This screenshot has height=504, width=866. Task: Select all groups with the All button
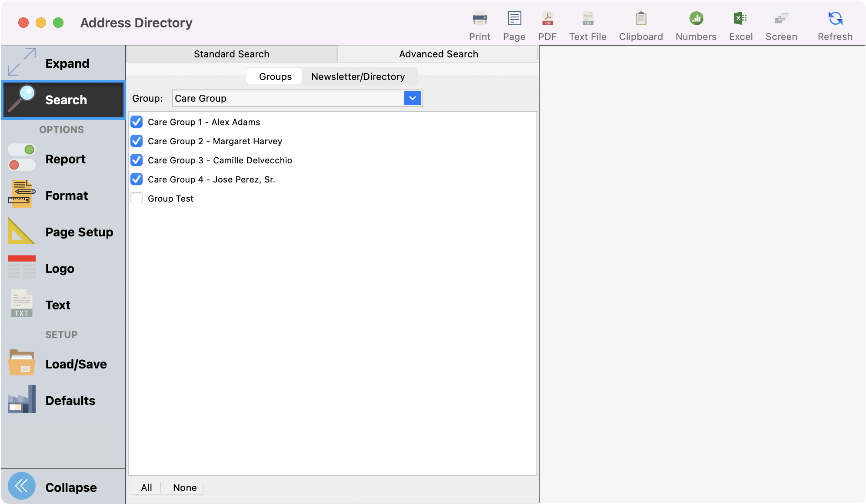pos(146,487)
